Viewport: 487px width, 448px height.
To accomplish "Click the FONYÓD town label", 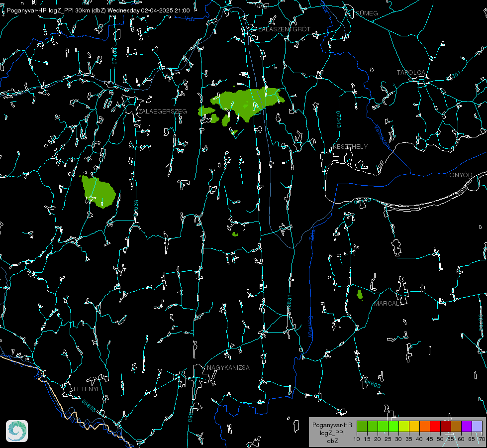I will click(x=459, y=175).
